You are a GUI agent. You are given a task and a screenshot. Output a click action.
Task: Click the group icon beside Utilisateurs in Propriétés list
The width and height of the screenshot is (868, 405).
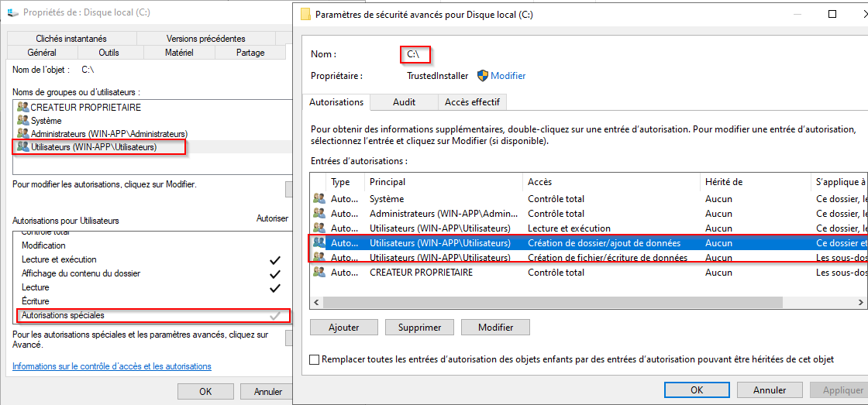(22, 146)
